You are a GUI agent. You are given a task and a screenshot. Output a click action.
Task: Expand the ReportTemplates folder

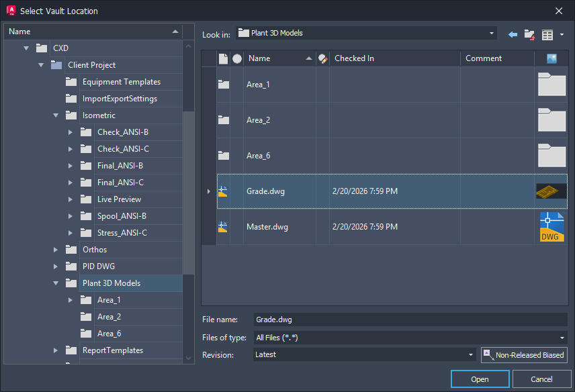pos(55,350)
